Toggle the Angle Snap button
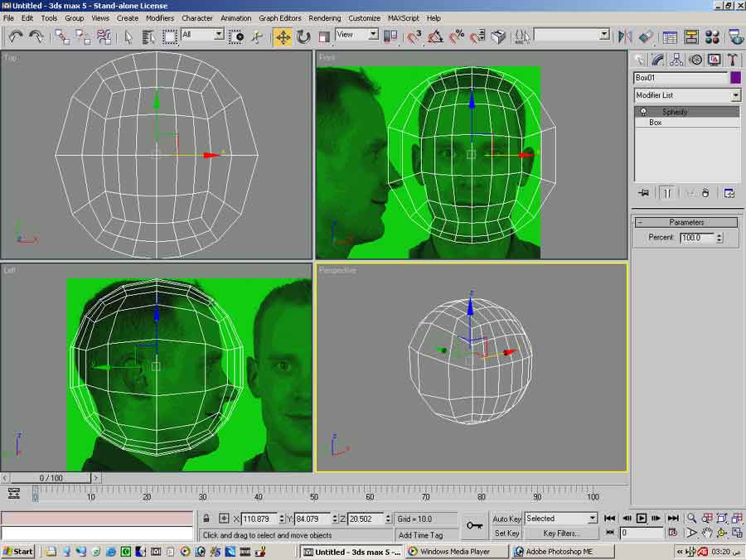 435,36
